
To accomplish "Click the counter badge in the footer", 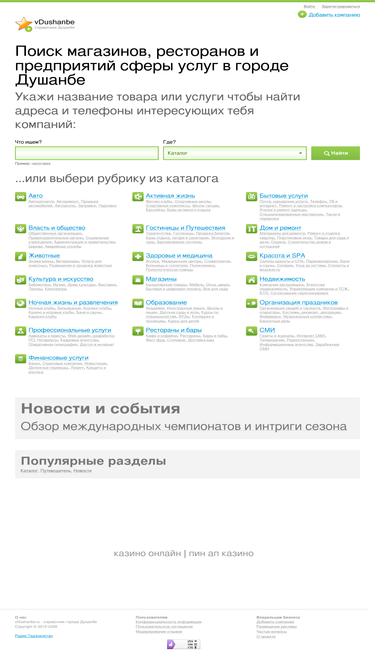I will 183,644.
